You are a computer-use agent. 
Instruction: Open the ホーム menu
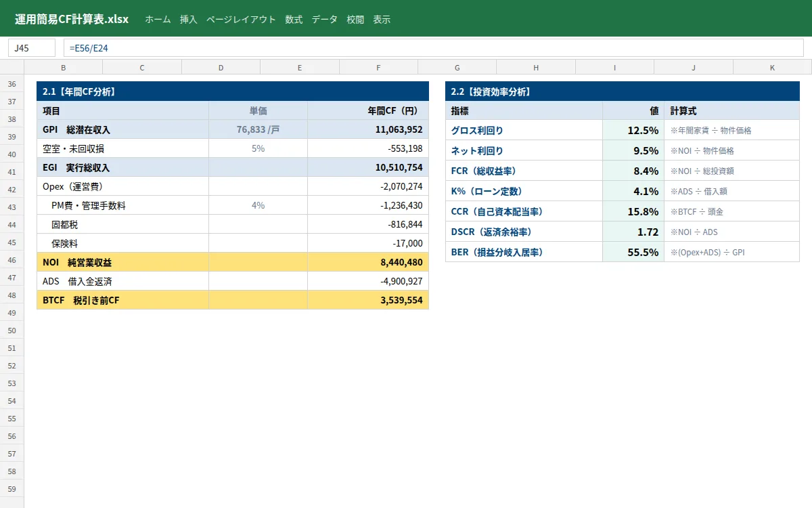(158, 20)
